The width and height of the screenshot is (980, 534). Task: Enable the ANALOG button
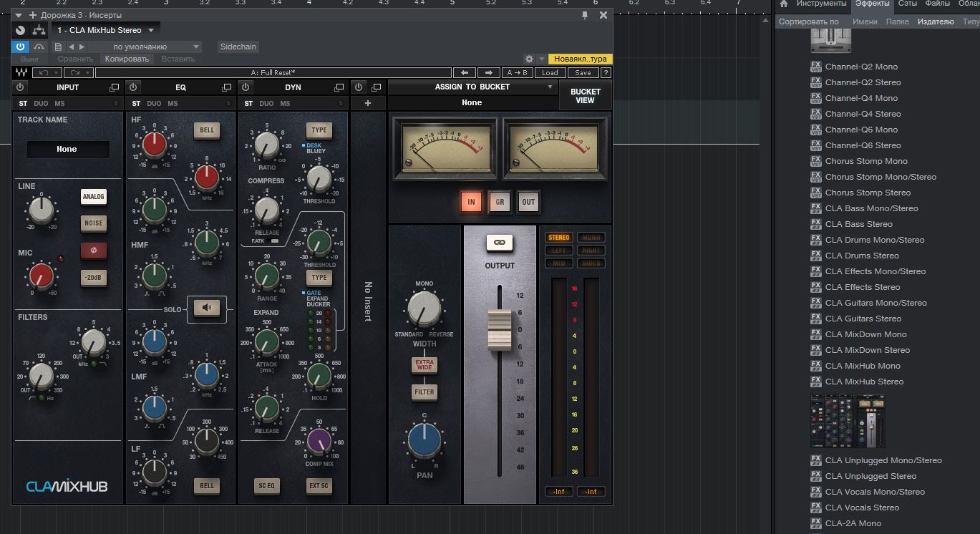pos(94,196)
